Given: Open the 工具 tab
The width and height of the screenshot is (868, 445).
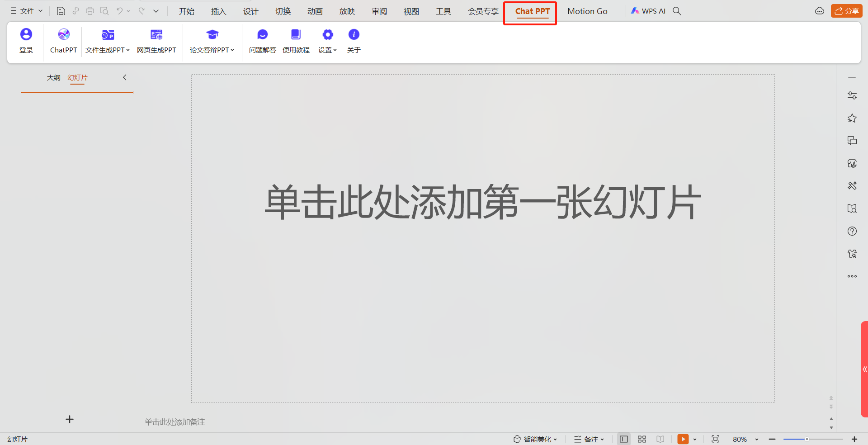Looking at the screenshot, I should coord(443,11).
